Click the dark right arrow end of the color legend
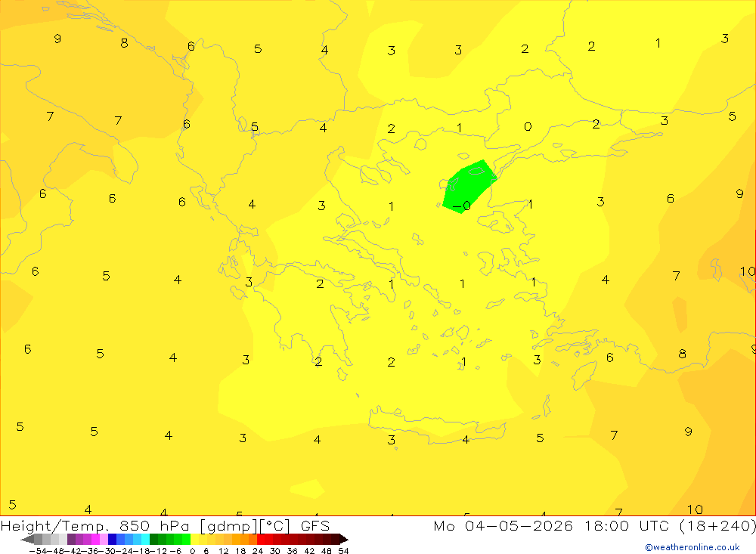This screenshot has width=756, height=554. [343, 540]
